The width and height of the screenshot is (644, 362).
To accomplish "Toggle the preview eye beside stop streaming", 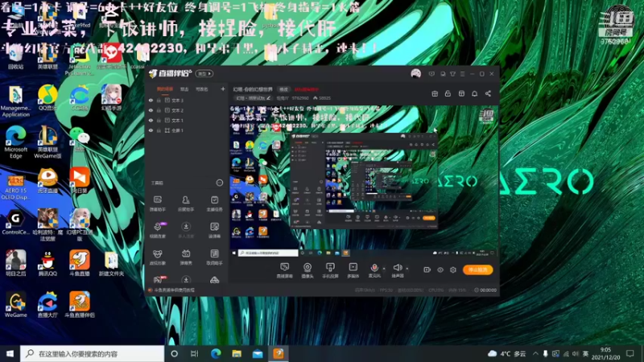I will tap(440, 270).
